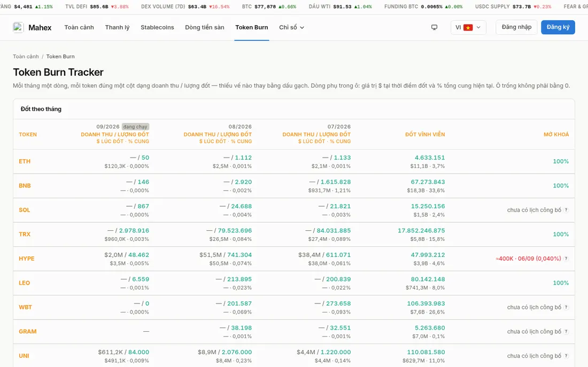The width and height of the screenshot is (588, 367).
Task: Click DEX VOLUME (7D) ticker item
Action: coord(185,7)
